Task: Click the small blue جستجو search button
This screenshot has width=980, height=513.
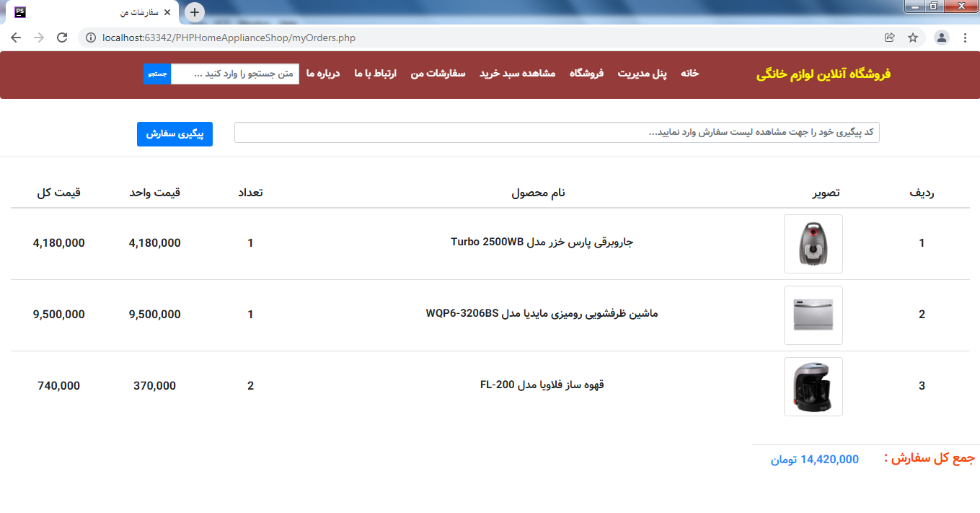Action: coord(157,74)
